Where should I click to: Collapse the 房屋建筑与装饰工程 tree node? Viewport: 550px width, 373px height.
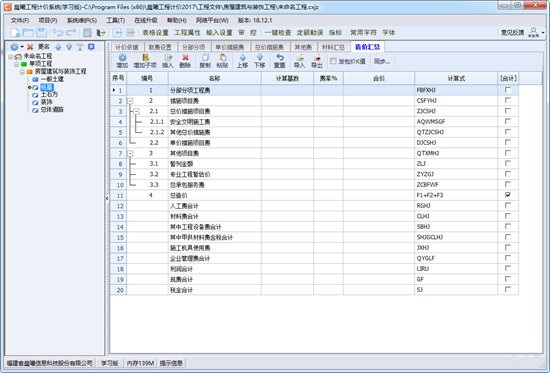pos(22,72)
